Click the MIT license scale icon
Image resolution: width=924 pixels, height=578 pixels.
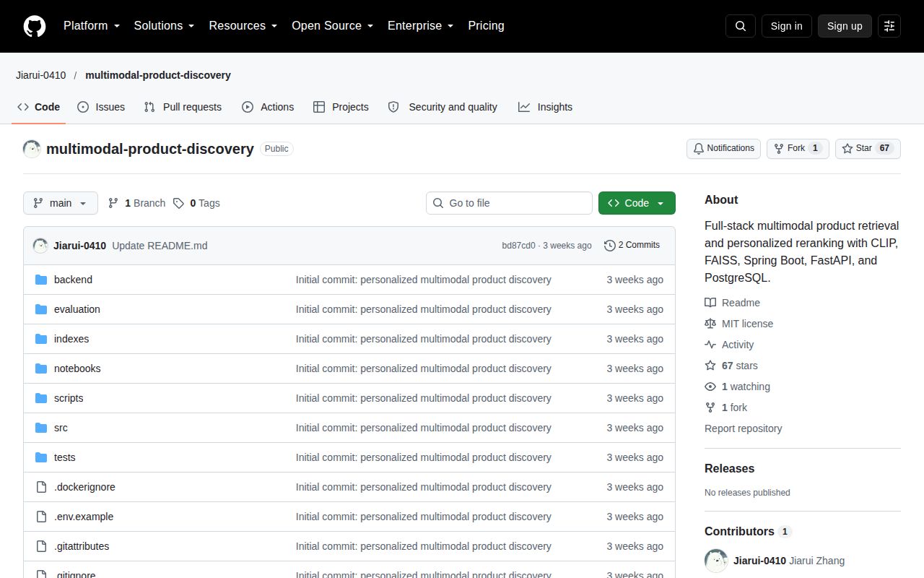coord(710,324)
